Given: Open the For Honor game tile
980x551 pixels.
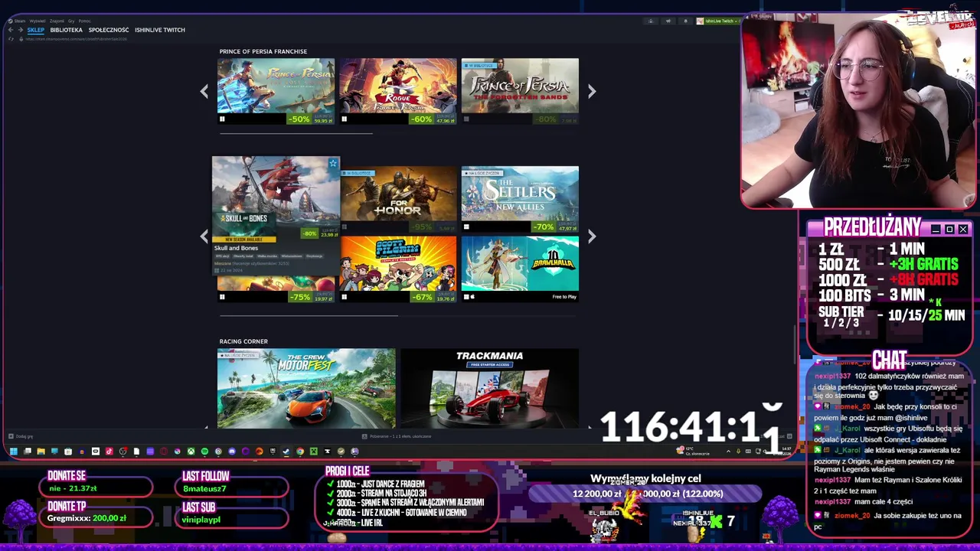Looking at the screenshot, I should pyautogui.click(x=398, y=198).
